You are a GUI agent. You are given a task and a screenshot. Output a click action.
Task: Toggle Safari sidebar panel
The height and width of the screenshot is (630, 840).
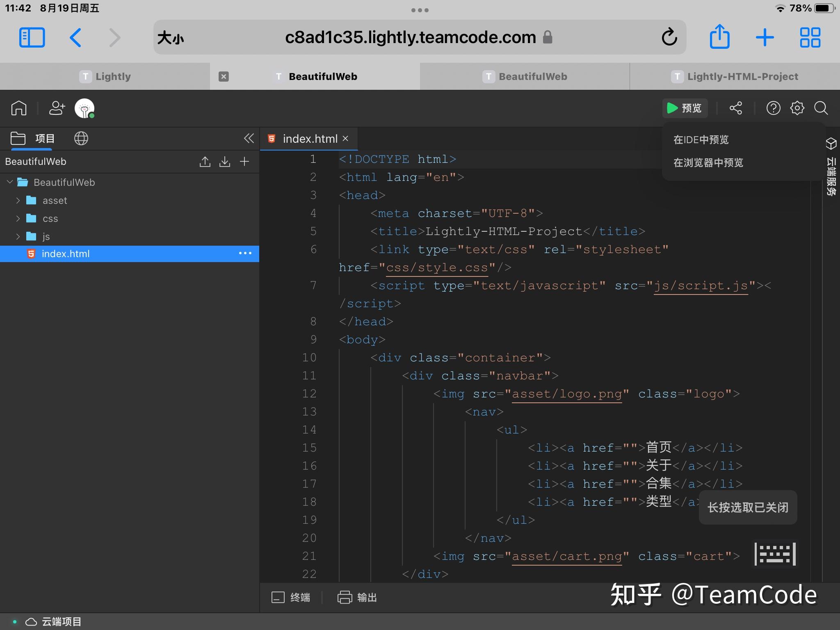tap(32, 38)
